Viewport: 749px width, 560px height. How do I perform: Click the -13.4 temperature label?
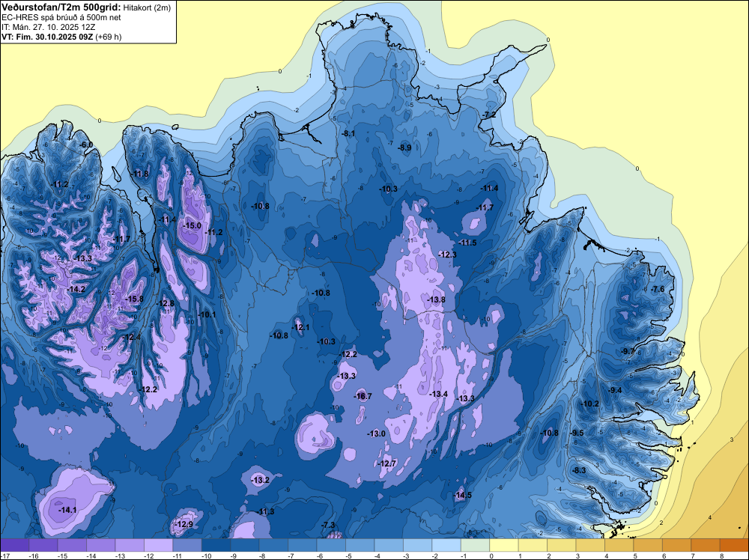[x=438, y=394]
